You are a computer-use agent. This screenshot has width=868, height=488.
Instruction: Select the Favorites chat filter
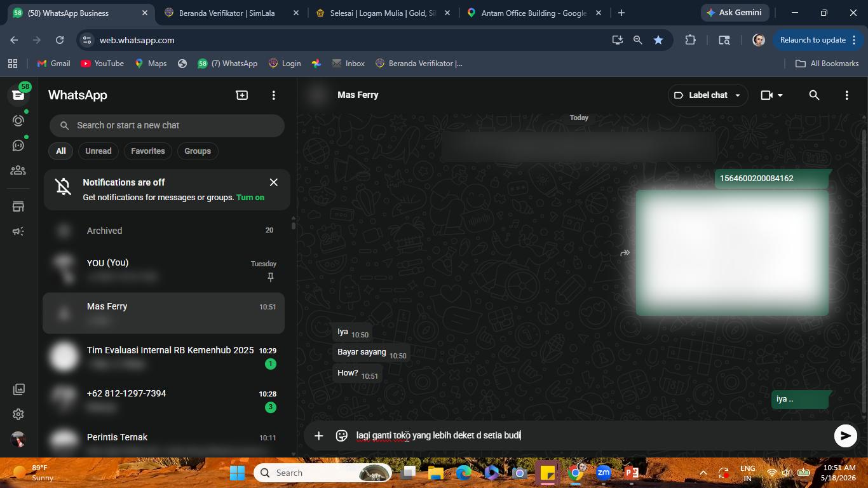148,151
